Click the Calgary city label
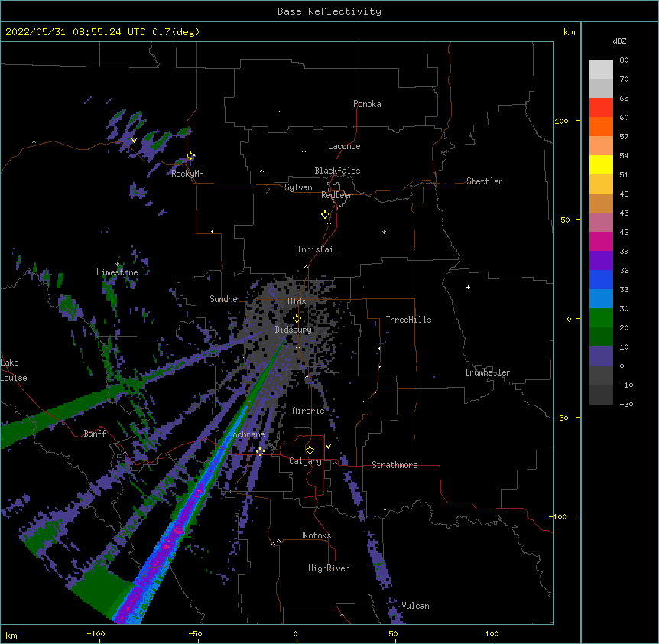The width and height of the screenshot is (659, 644). tap(305, 461)
